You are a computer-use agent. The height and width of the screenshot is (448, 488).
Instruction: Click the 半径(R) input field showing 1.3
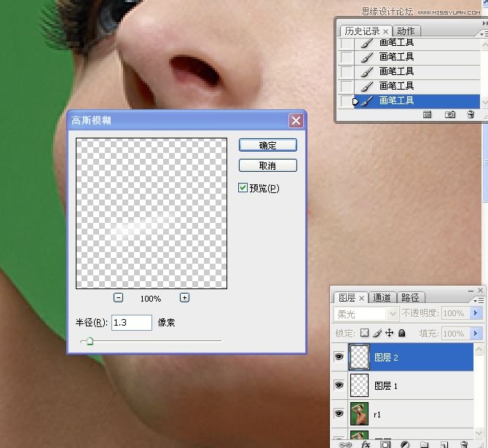point(132,322)
